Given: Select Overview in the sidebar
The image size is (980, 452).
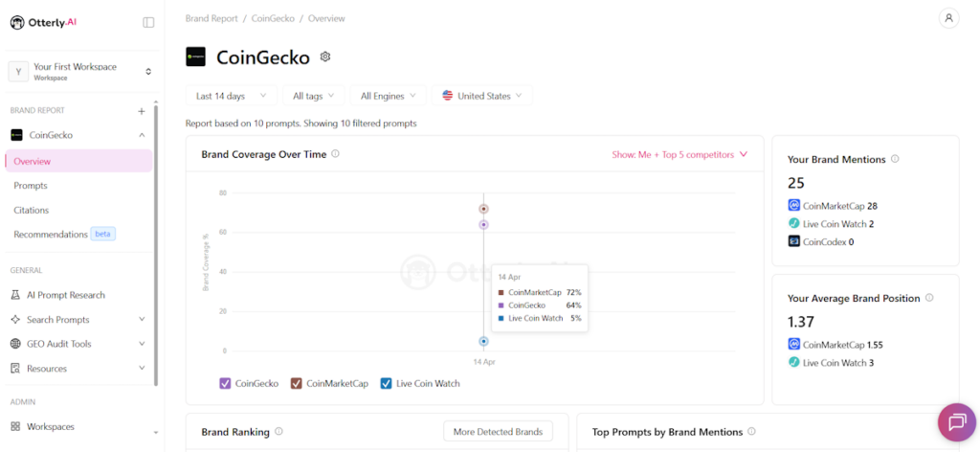Looking at the screenshot, I should (x=78, y=161).
